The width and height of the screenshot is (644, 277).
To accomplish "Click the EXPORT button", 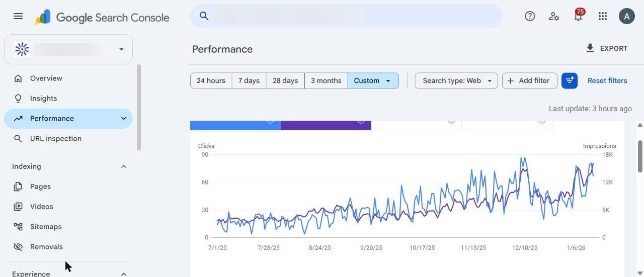I will click(x=607, y=48).
